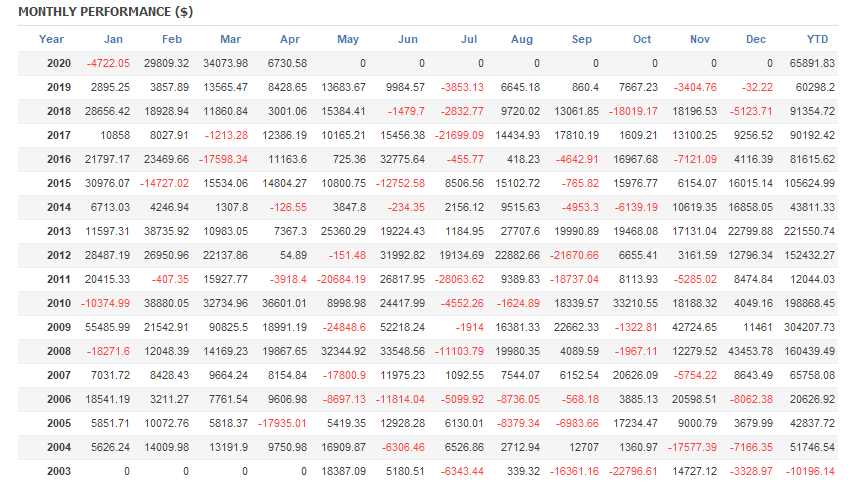Select the 2008 December value 43453.78
The width and height of the screenshot is (856, 487).
click(751, 352)
